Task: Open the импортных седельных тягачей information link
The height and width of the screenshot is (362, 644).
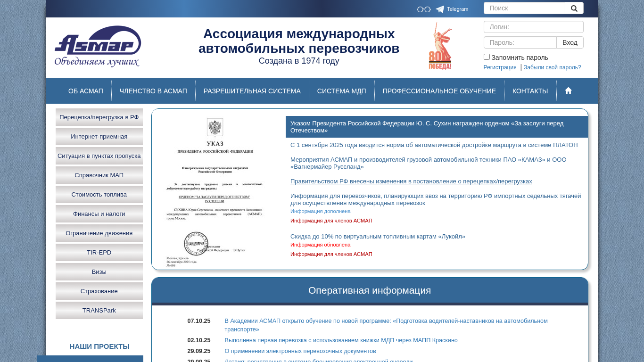Action: pos(436,199)
